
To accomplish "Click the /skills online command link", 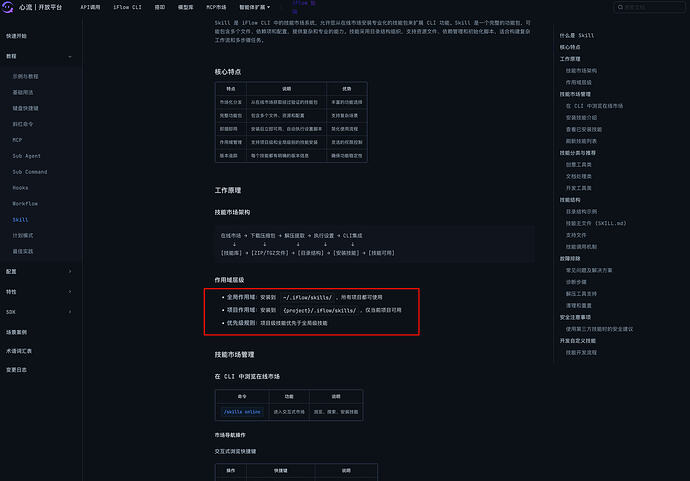I will point(239,411).
